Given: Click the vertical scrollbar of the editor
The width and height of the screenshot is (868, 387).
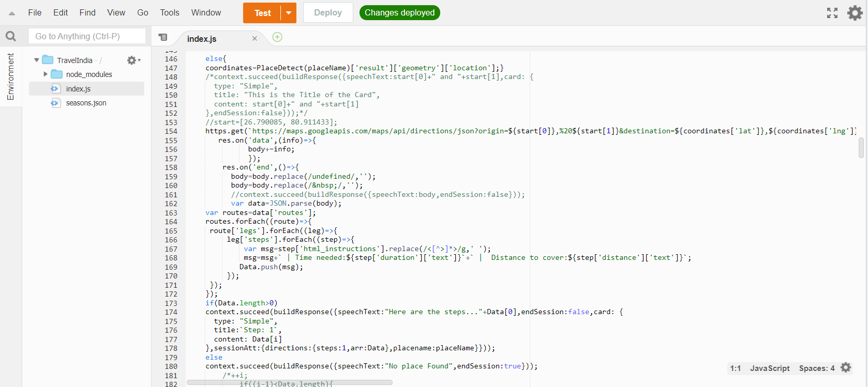Looking at the screenshot, I should (x=861, y=147).
